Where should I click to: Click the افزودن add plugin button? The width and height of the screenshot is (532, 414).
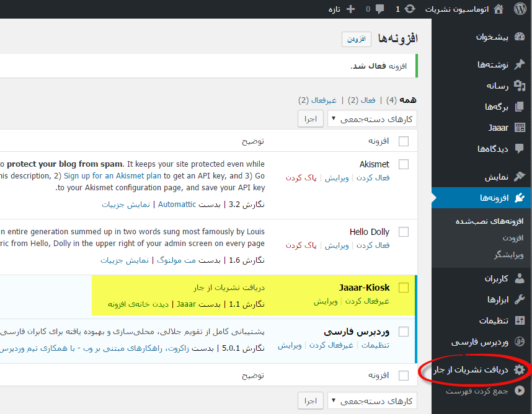tap(357, 38)
